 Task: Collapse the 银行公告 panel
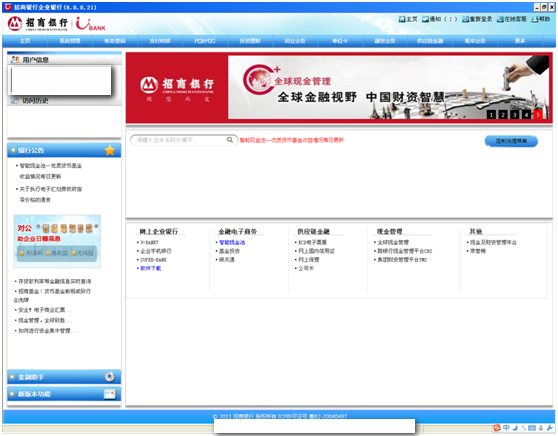pyautogui.click(x=13, y=150)
